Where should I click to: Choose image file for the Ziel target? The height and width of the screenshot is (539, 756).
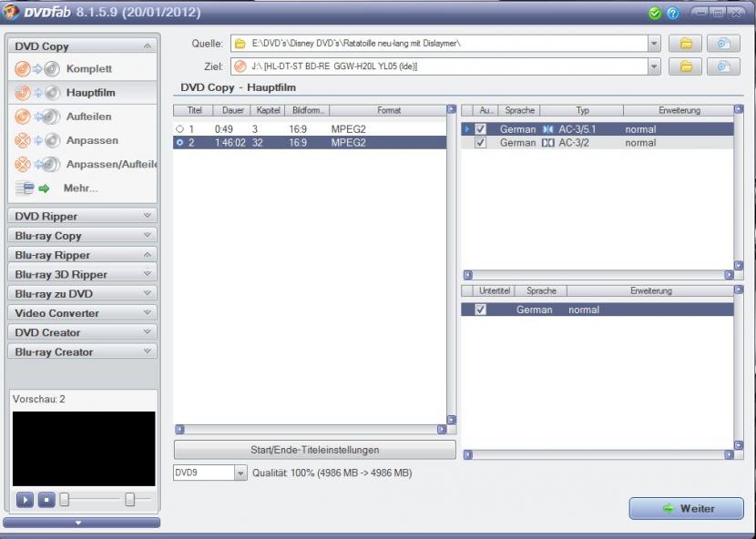(x=723, y=66)
